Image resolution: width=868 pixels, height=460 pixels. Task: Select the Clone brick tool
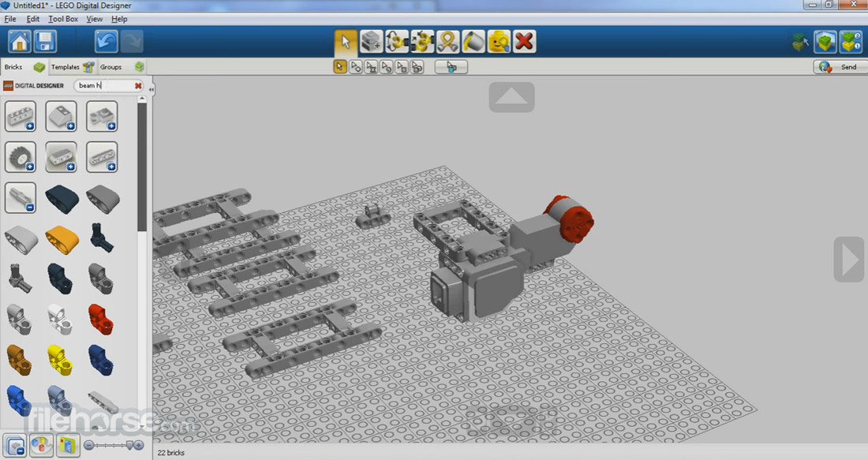point(372,42)
